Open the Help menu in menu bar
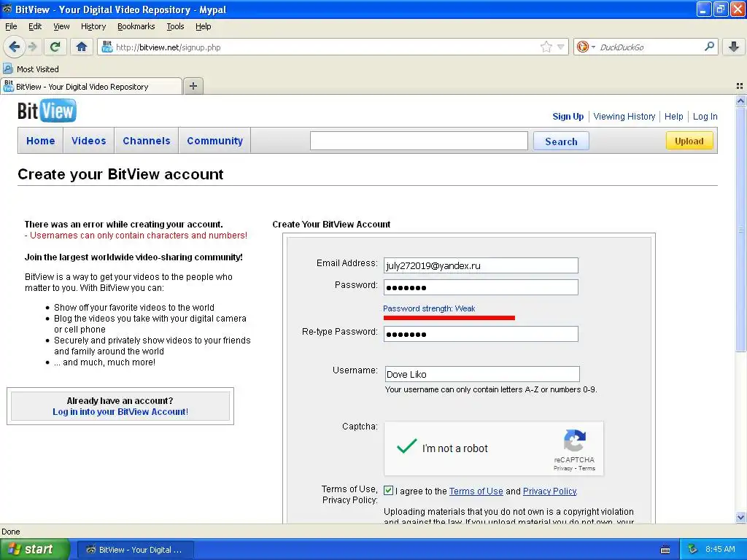This screenshot has width=747, height=560. (x=203, y=26)
